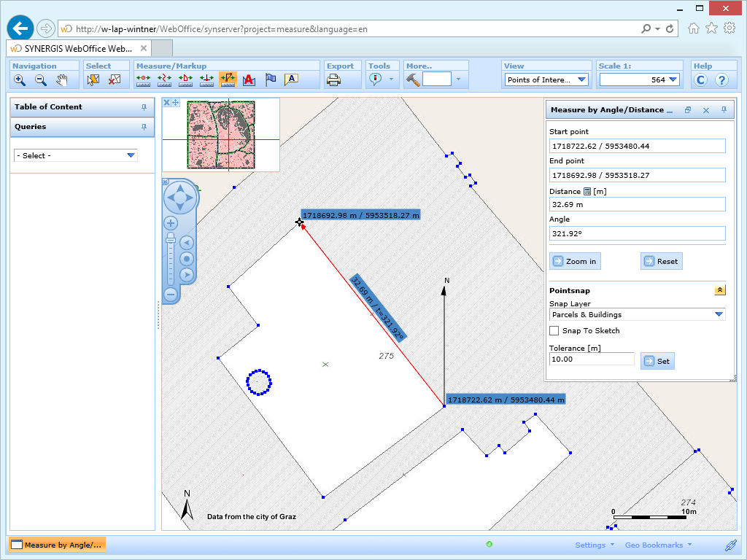Open the red text markup tool
747x560 pixels.
(x=249, y=80)
